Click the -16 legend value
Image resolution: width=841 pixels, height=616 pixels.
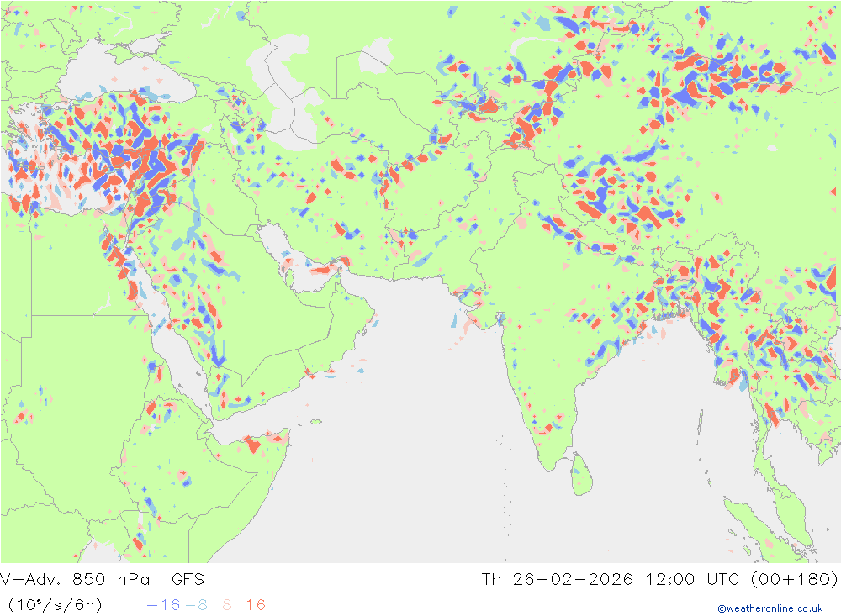tap(164, 605)
